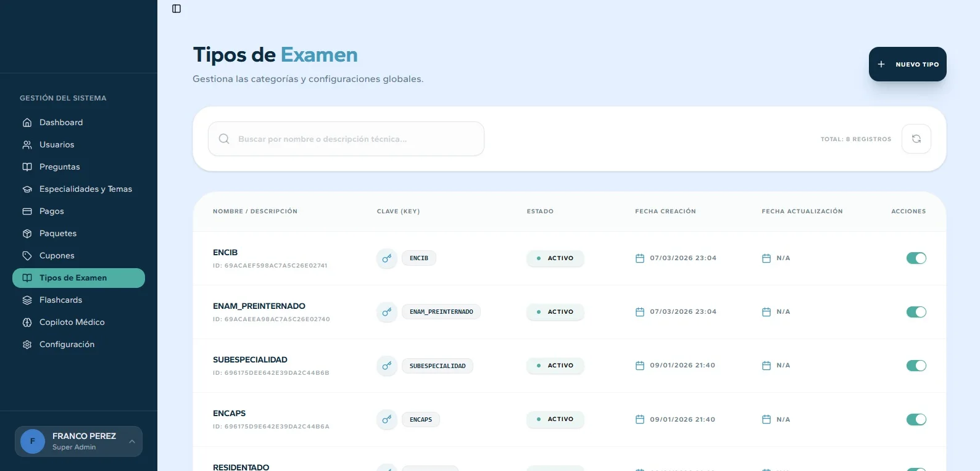Navigate to Pagos
This screenshot has width=980, height=471.
(78, 211)
